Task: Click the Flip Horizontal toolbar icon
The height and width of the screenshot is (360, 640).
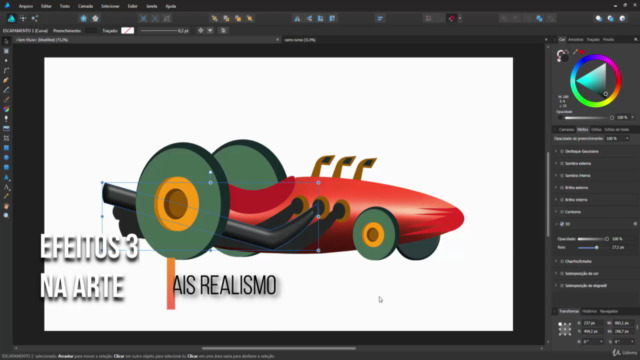Action: click(297, 18)
